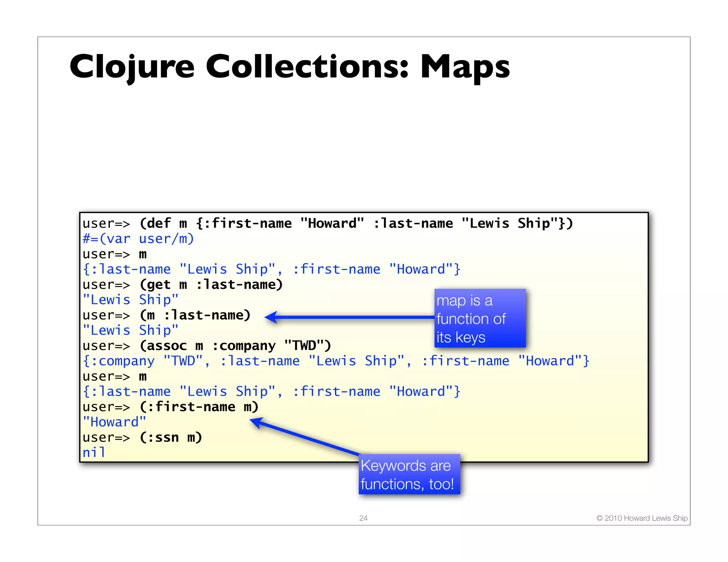
Task: Click the "Howard" result output line
Action: pyautogui.click(x=114, y=422)
